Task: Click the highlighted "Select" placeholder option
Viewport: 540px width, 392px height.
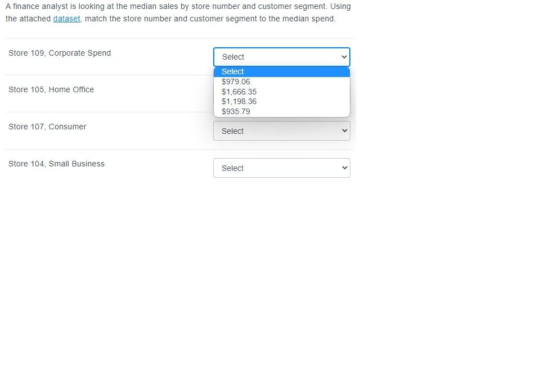Action: pyautogui.click(x=232, y=71)
